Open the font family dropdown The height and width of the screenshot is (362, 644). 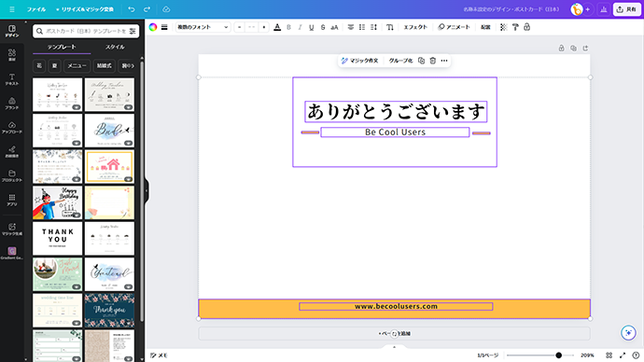point(203,27)
